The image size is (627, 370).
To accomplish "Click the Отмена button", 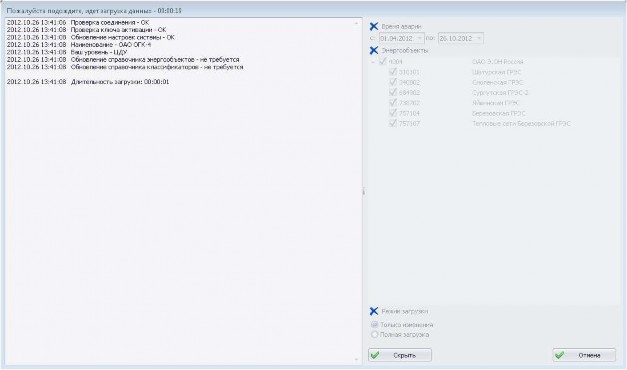I will tap(584, 355).
